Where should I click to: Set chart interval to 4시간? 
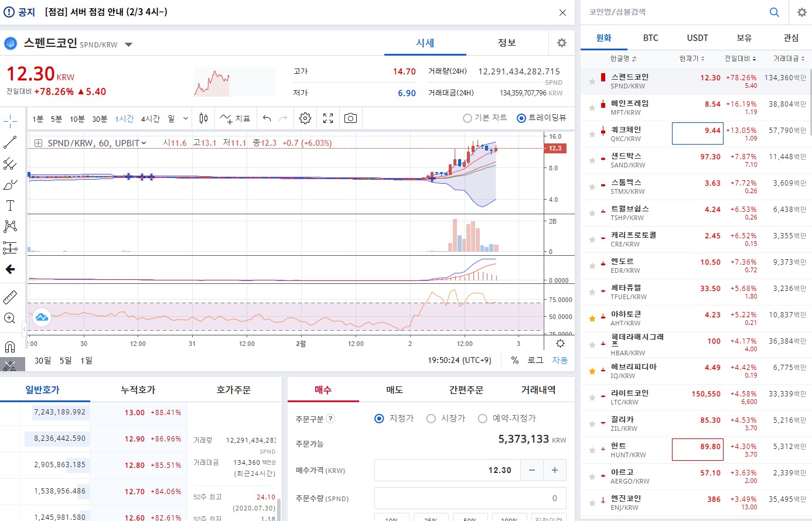150,119
